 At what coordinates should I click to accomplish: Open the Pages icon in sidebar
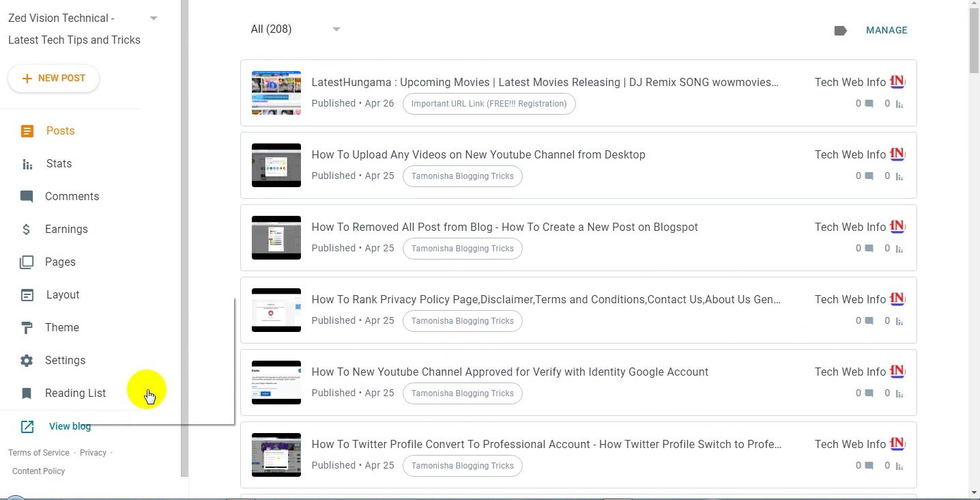tap(27, 262)
